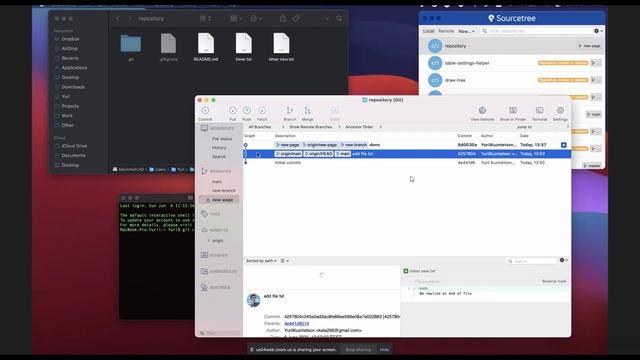
Task: Go back in Finder window
Action: pos(118,18)
